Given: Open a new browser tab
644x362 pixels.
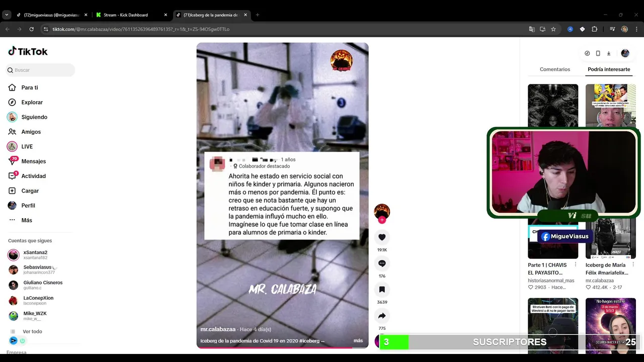Looking at the screenshot, I should point(257,15).
